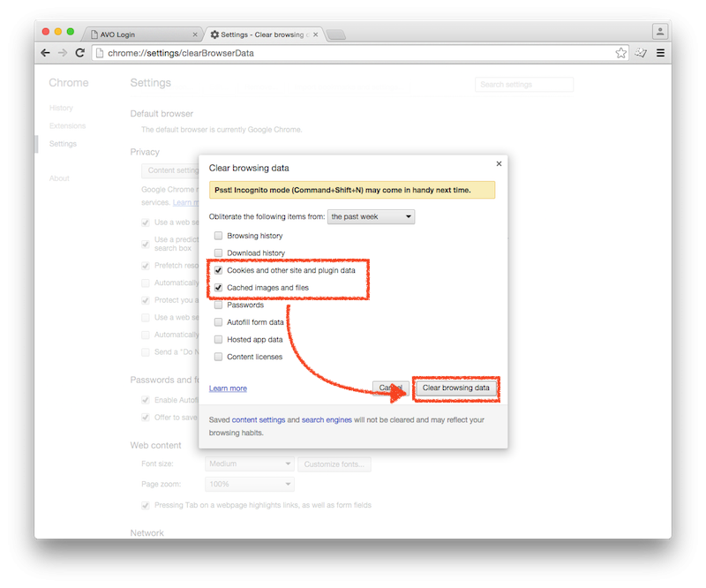Enable the Browsing history checkbox

coord(218,236)
